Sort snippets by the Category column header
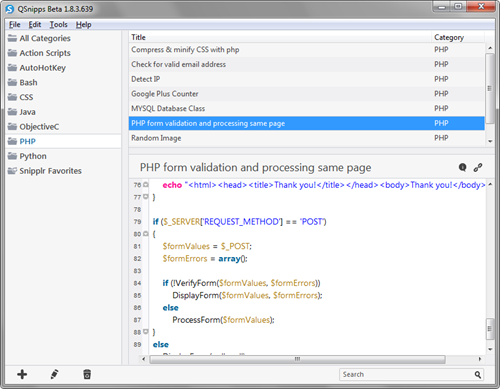Viewport: 500px width, 389px height. (x=458, y=37)
